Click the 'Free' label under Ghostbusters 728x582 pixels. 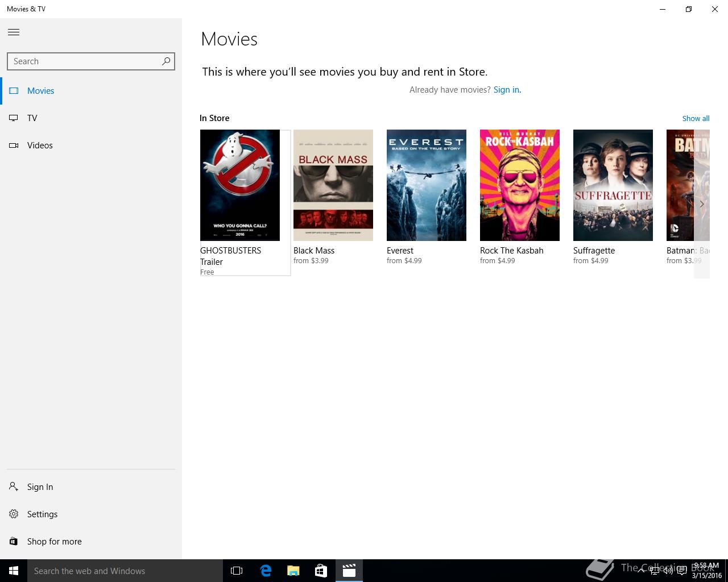207,272
